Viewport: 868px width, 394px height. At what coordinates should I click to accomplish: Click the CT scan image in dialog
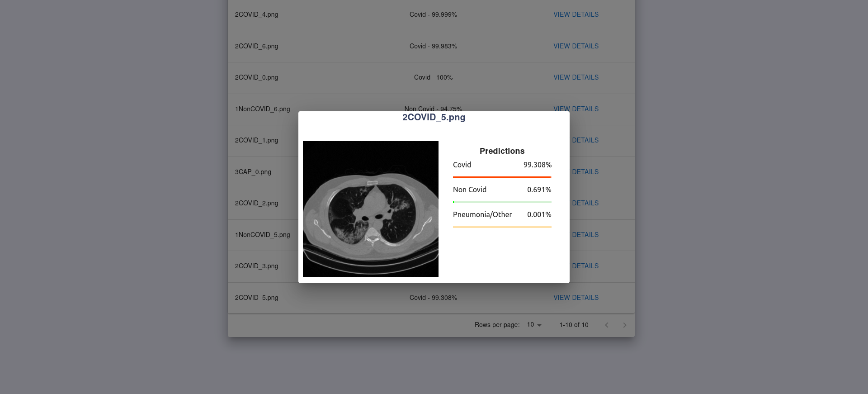tap(371, 209)
